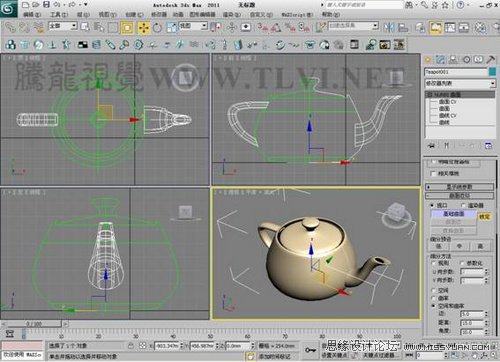
Task: Click the 锁定 (Lock) button
Action: click(x=484, y=217)
